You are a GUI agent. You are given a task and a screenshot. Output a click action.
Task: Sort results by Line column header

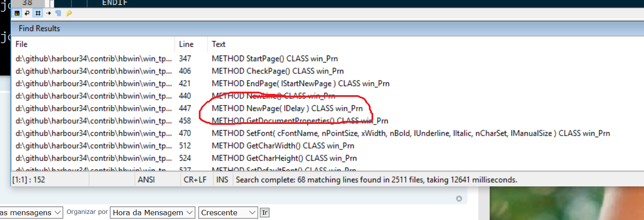(191, 44)
